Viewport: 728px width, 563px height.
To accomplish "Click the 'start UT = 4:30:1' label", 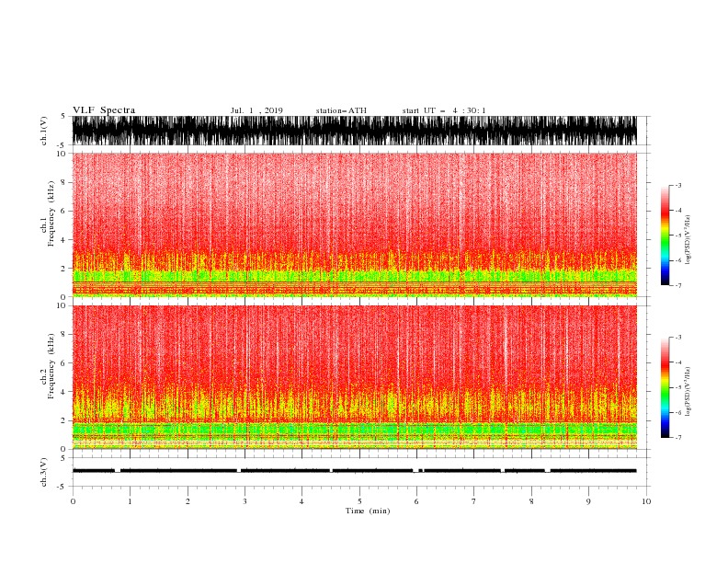I will tap(443, 110).
